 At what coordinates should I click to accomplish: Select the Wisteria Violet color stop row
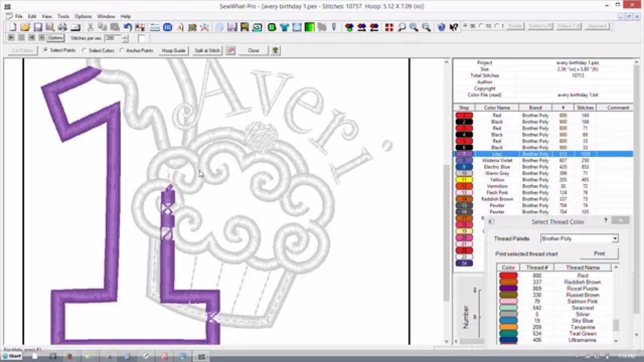543,160
